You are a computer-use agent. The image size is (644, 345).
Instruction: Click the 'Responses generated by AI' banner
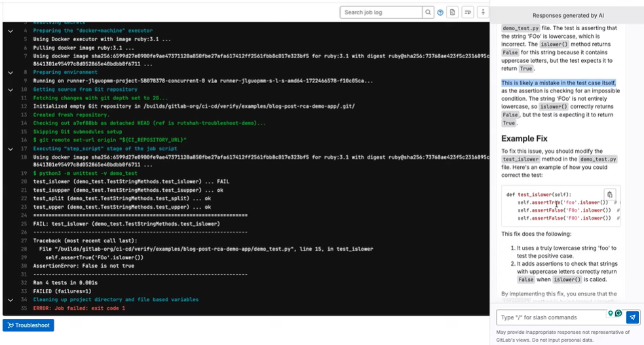568,16
